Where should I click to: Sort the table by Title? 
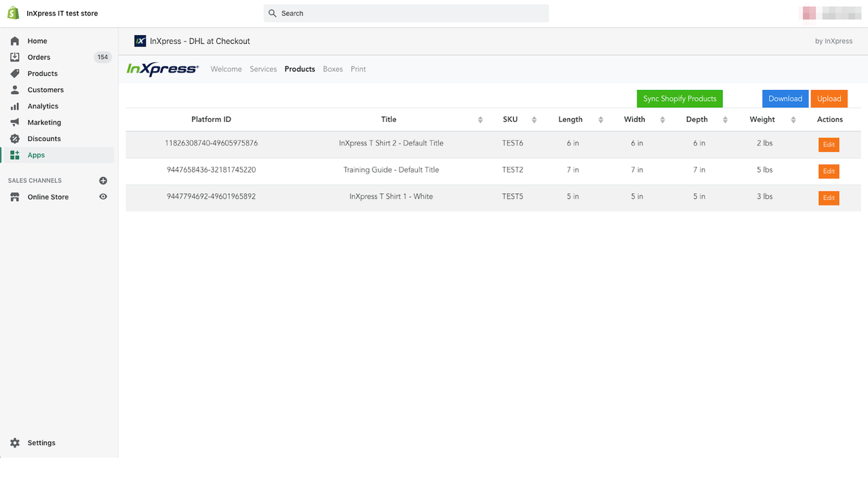481,119
